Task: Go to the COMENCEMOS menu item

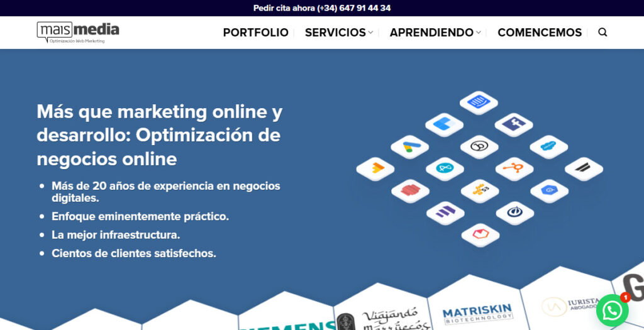Action: [540, 33]
